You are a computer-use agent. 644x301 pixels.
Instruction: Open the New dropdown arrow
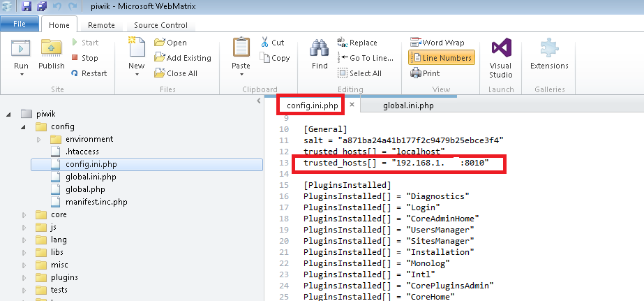click(137, 75)
